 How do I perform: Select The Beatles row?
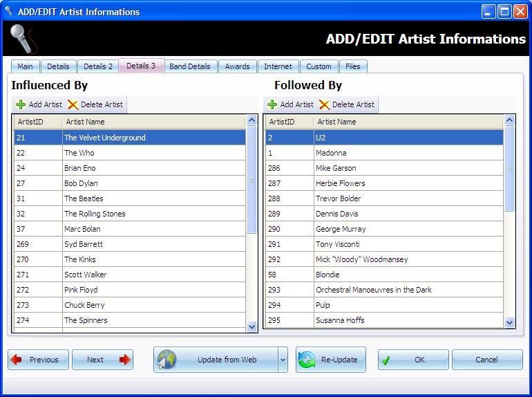pyautogui.click(x=130, y=198)
